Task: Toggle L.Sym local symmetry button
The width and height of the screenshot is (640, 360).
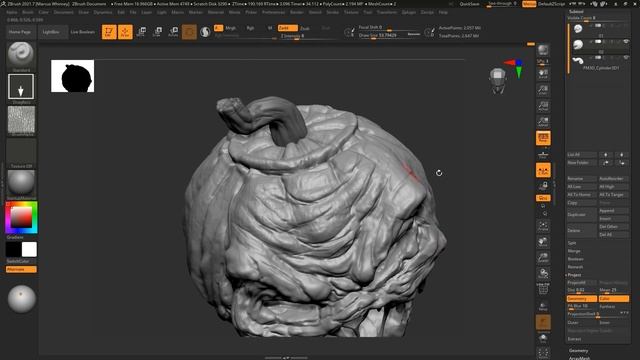Action: click(543, 170)
